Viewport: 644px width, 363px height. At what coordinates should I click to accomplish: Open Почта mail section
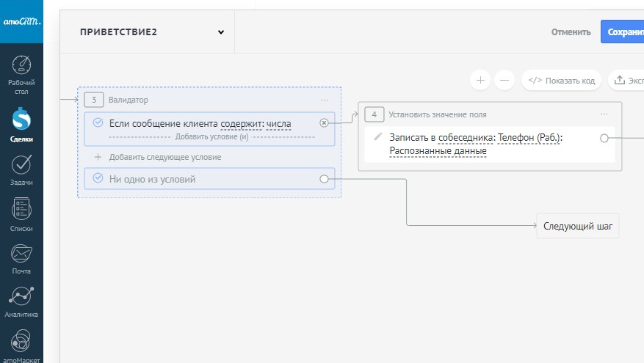(21, 259)
